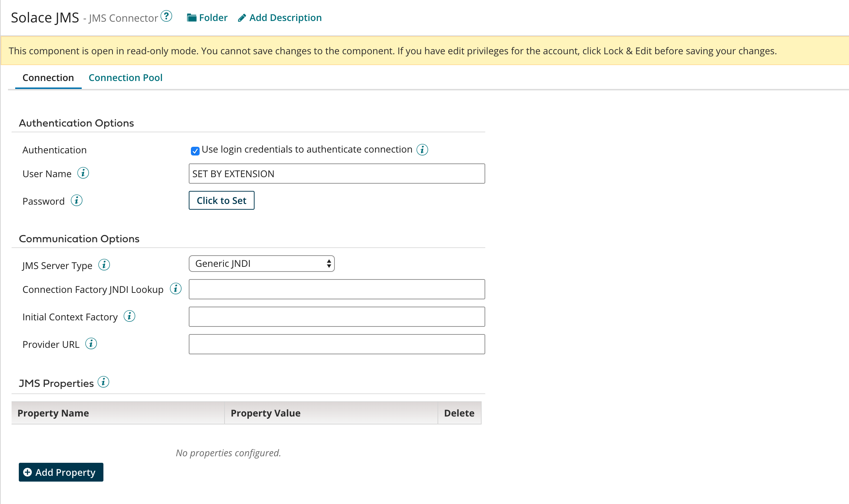The image size is (849, 504).
Task: Focus the User Name input field
Action: click(337, 174)
